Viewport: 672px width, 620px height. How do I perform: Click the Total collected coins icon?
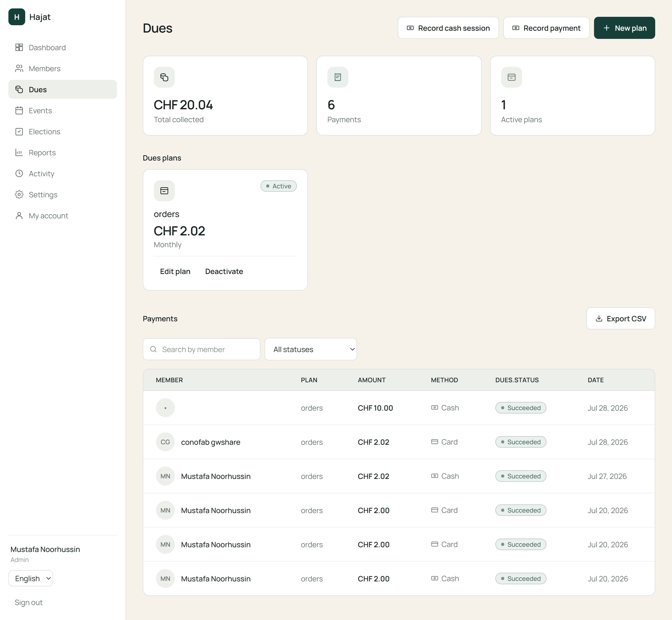(164, 77)
